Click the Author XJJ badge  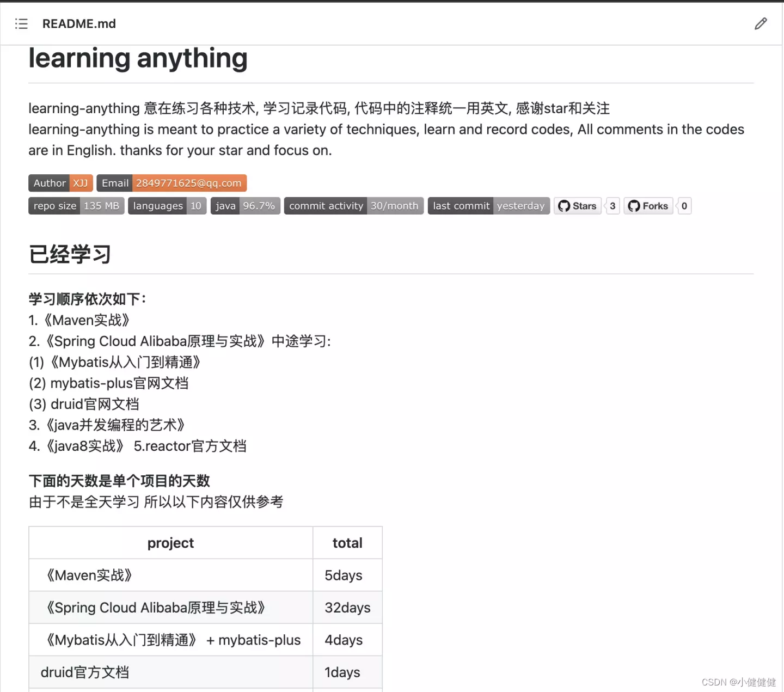click(60, 183)
